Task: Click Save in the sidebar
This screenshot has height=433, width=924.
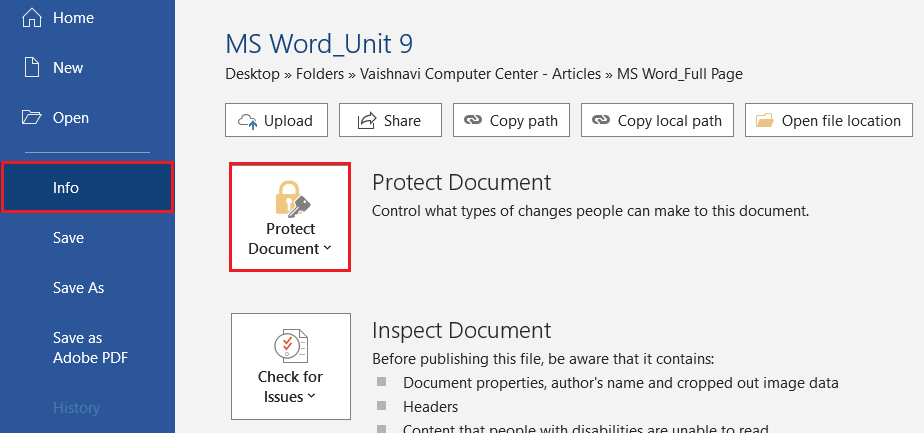Action: (87, 238)
